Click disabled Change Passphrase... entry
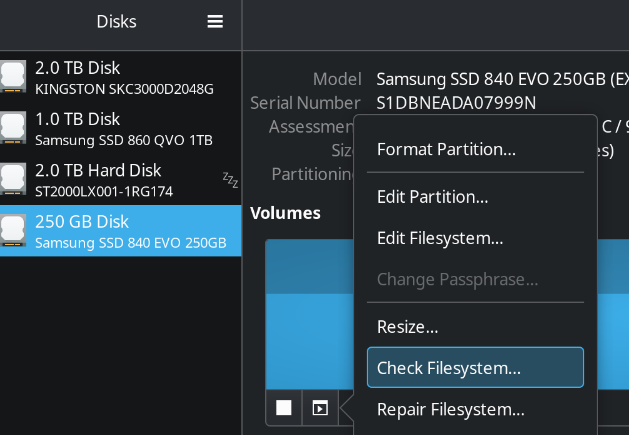Screen dimensions: 629x435 (x=475, y=280)
